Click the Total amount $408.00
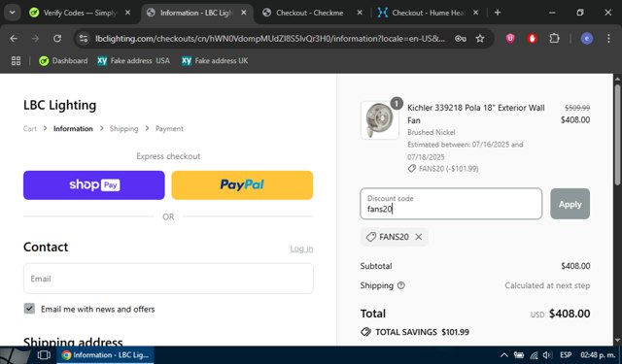The height and width of the screenshot is (364, 622). tap(570, 314)
